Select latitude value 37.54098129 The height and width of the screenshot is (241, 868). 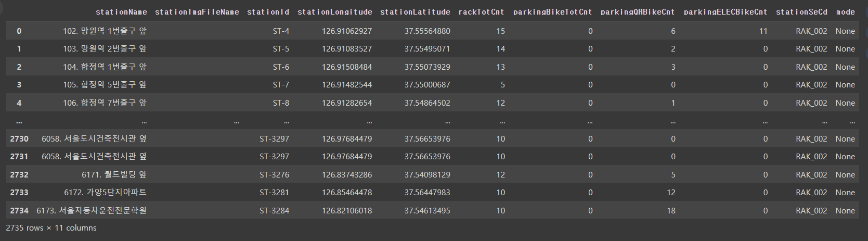tap(427, 175)
